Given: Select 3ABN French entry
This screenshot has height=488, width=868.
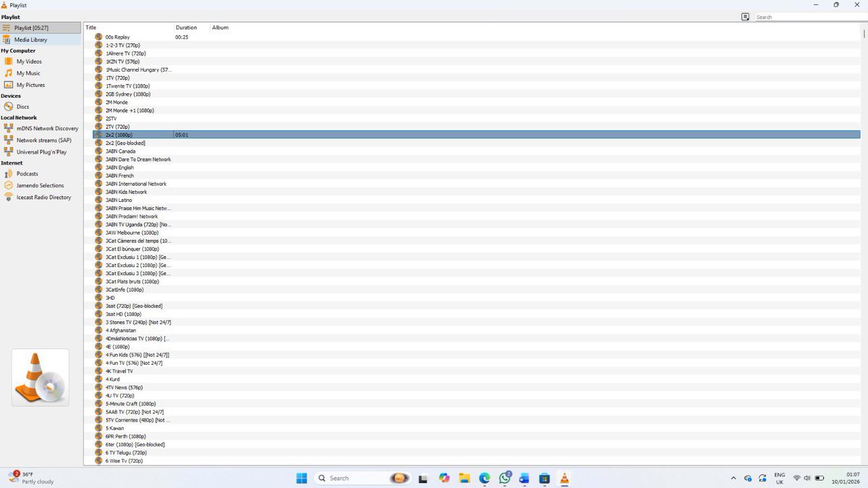Looking at the screenshot, I should tap(120, 175).
